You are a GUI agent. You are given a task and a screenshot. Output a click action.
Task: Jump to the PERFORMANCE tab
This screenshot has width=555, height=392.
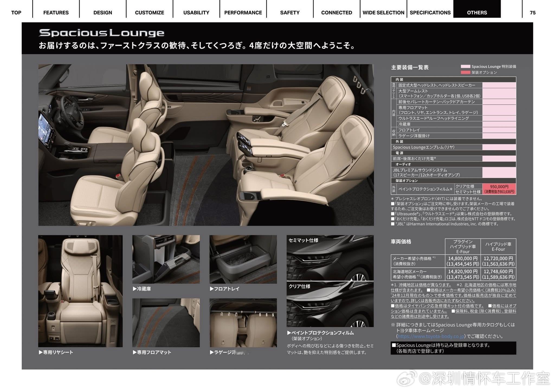point(243,12)
